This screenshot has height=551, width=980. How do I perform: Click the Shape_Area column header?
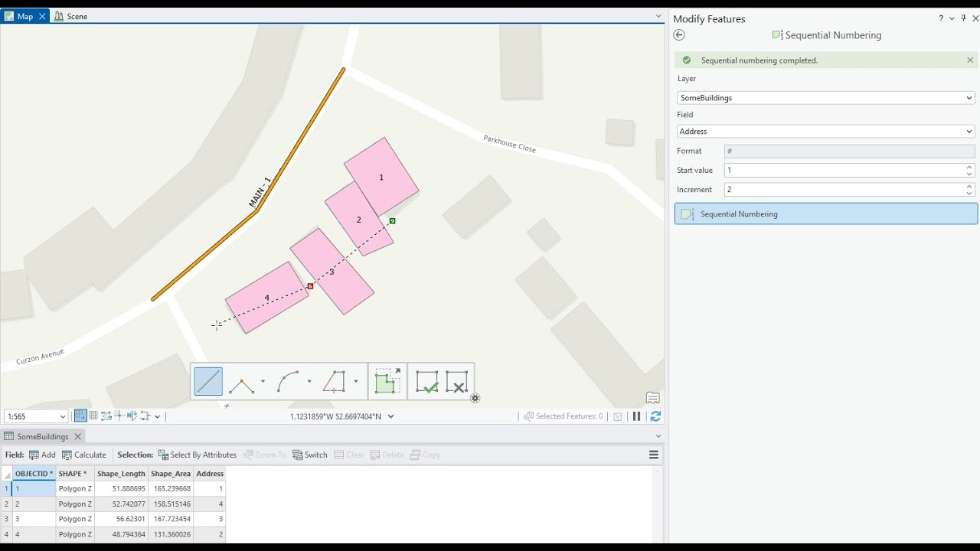tap(171, 474)
